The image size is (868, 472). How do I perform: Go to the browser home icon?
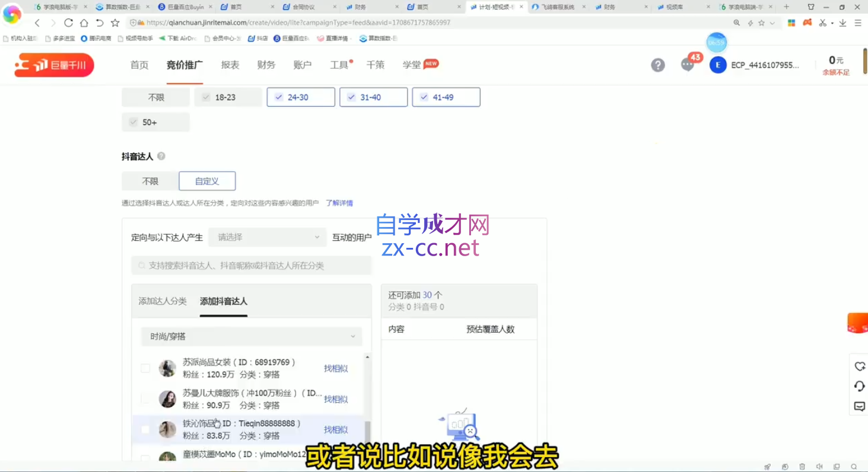84,23
